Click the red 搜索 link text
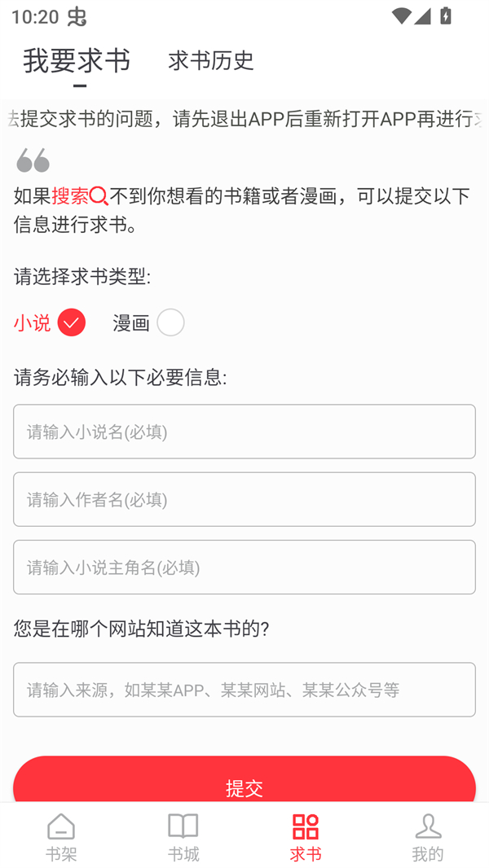The image size is (489, 868). tap(73, 194)
